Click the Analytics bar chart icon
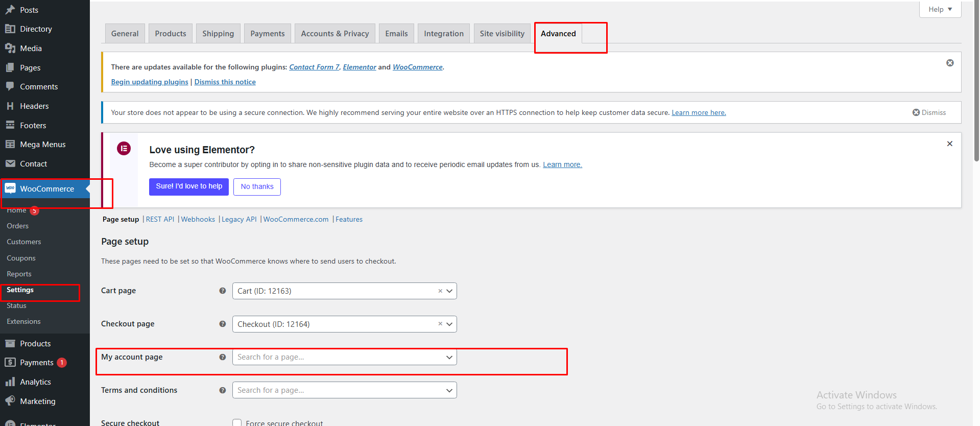Viewport: 980px width, 426px height. [10, 382]
